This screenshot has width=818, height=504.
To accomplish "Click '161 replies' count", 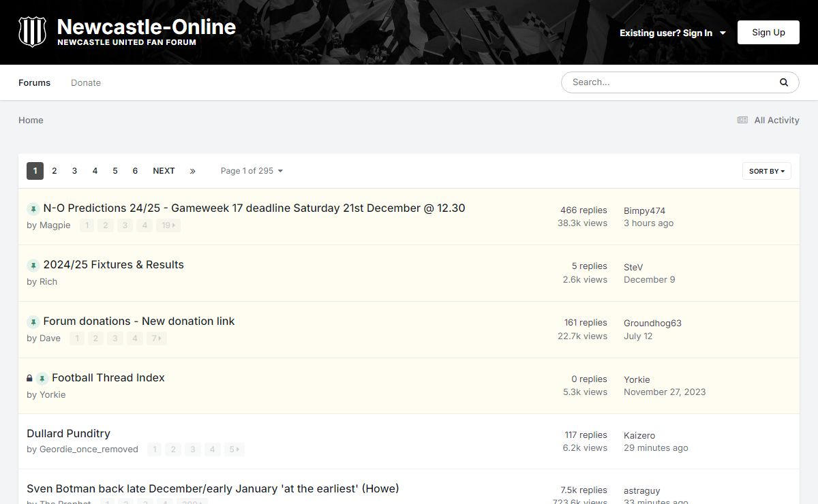I will [586, 323].
